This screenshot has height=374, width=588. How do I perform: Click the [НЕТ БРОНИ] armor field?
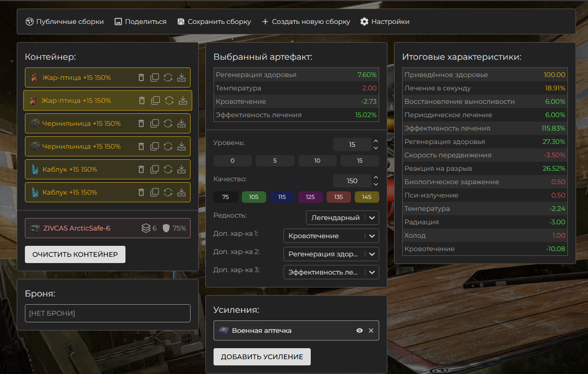pyautogui.click(x=108, y=313)
